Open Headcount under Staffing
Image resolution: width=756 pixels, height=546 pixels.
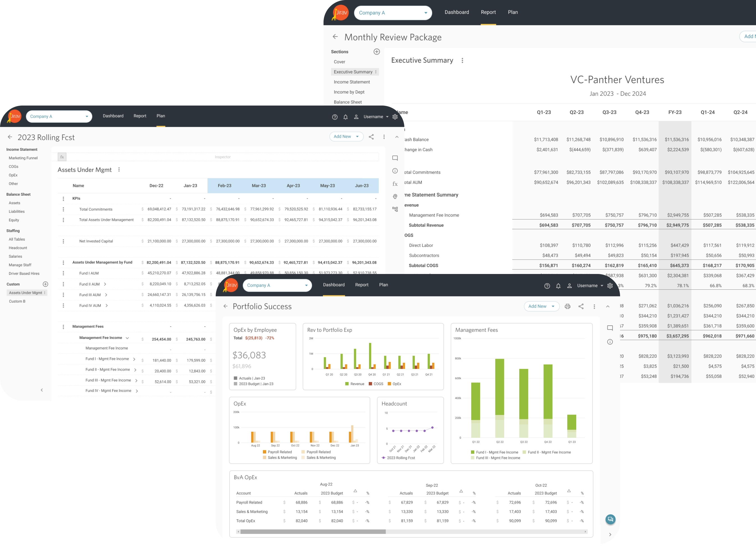18,248
